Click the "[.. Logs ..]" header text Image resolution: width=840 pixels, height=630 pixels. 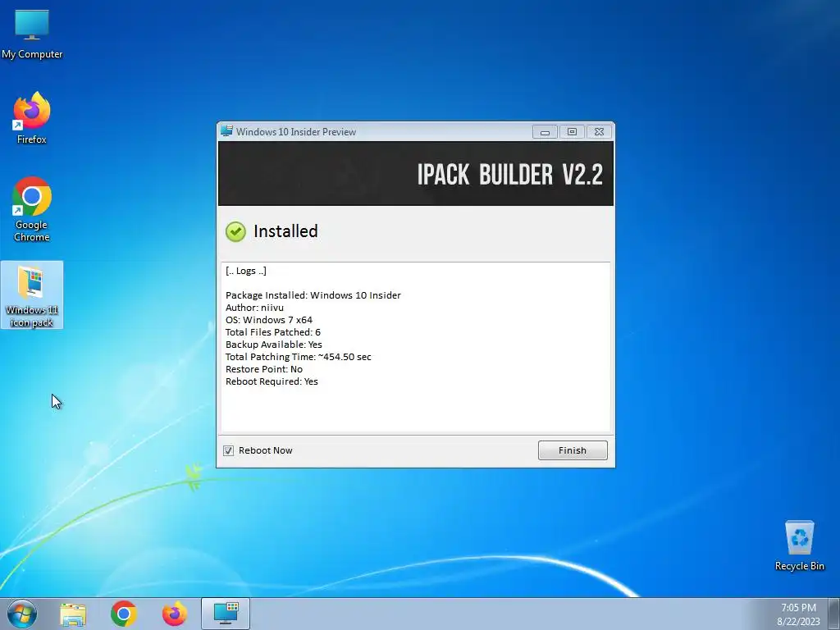pyautogui.click(x=246, y=271)
